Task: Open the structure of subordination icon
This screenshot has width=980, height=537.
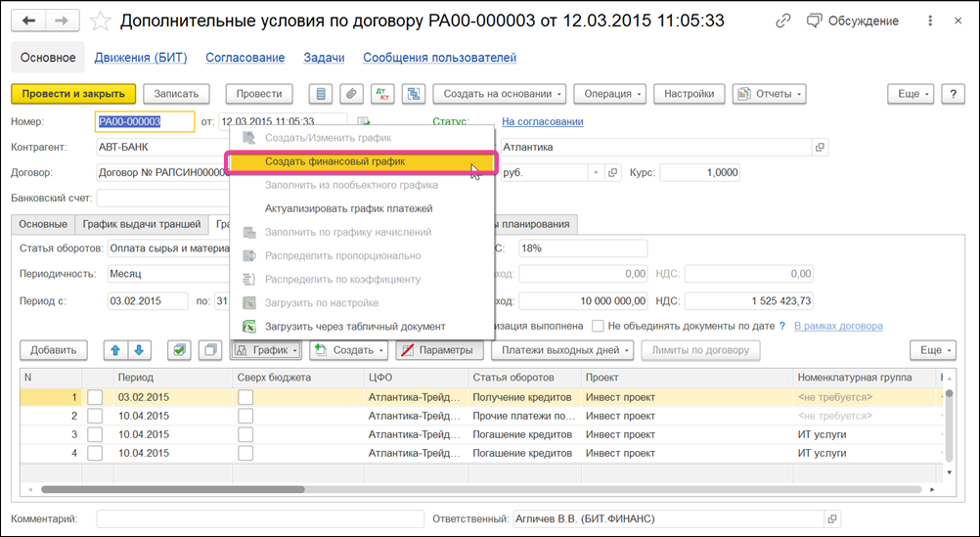Action: (413, 94)
